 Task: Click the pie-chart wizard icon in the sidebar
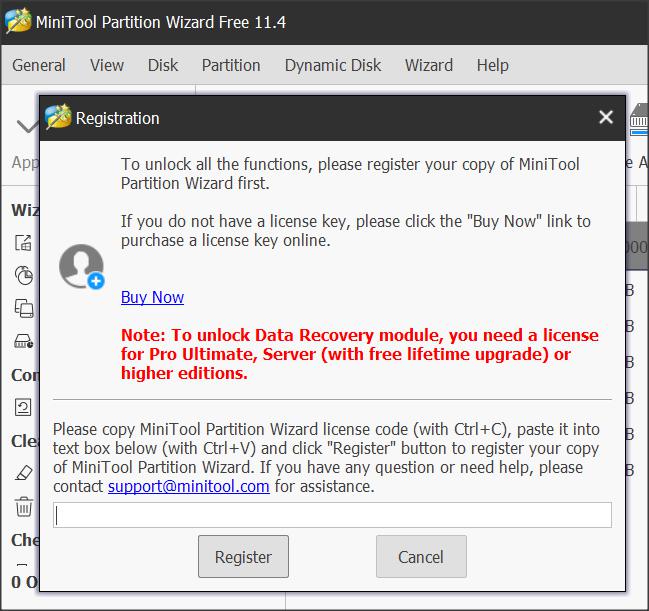(23, 275)
